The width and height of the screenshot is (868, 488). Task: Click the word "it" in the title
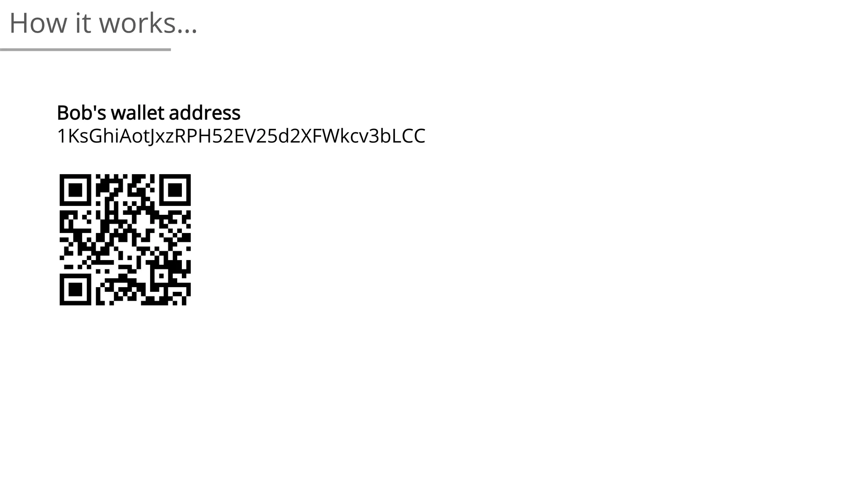[83, 23]
